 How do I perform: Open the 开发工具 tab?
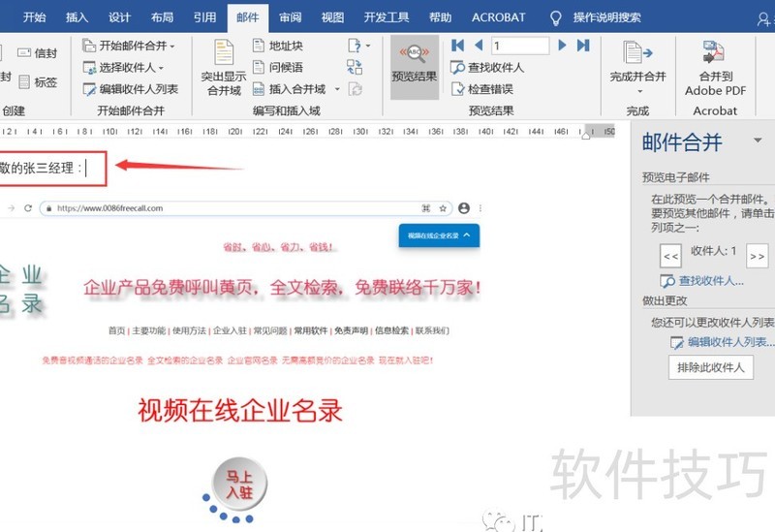tap(387, 17)
